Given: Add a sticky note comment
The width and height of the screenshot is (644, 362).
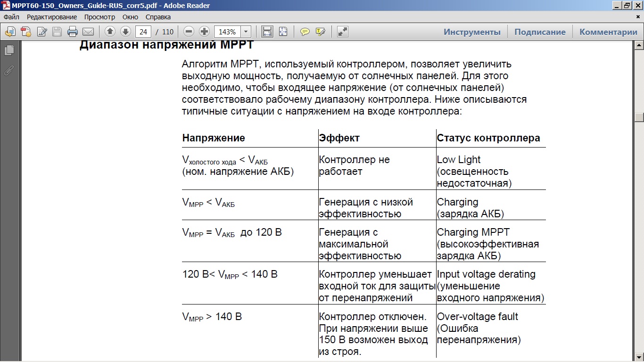Looking at the screenshot, I should [x=305, y=32].
